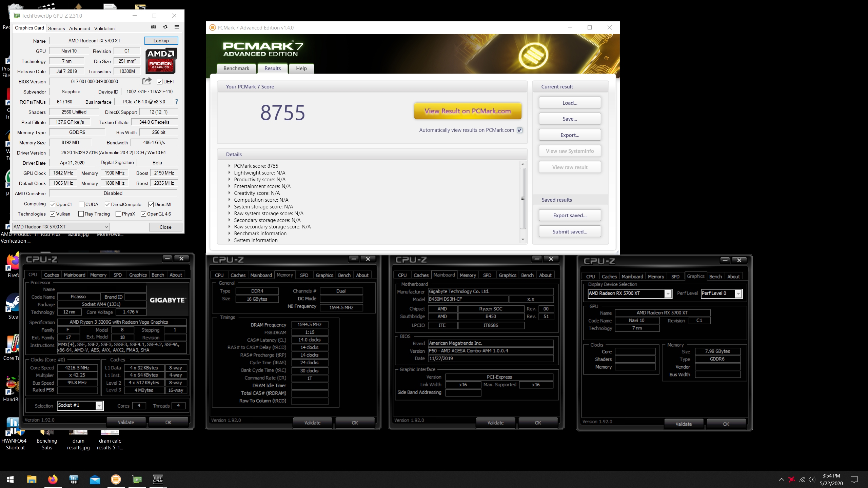Expand the Lightweight score detail row
Screen dimensions: 868x488
pyautogui.click(x=230, y=173)
